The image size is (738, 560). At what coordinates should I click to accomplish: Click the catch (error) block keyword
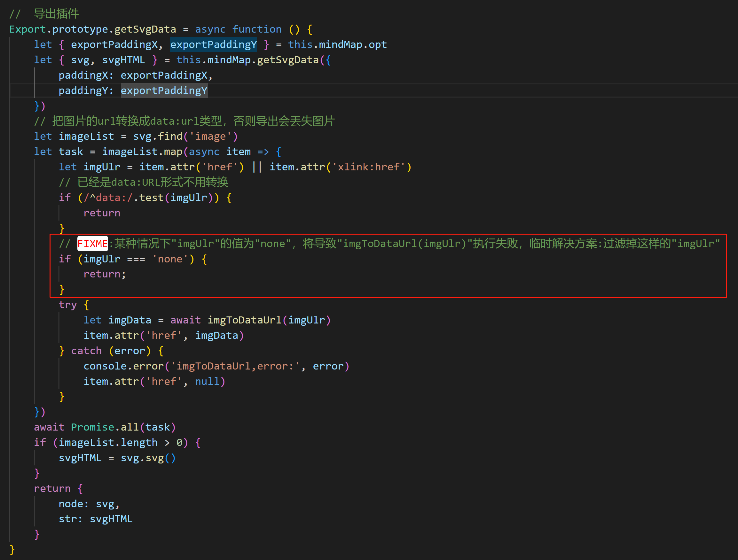point(86,351)
